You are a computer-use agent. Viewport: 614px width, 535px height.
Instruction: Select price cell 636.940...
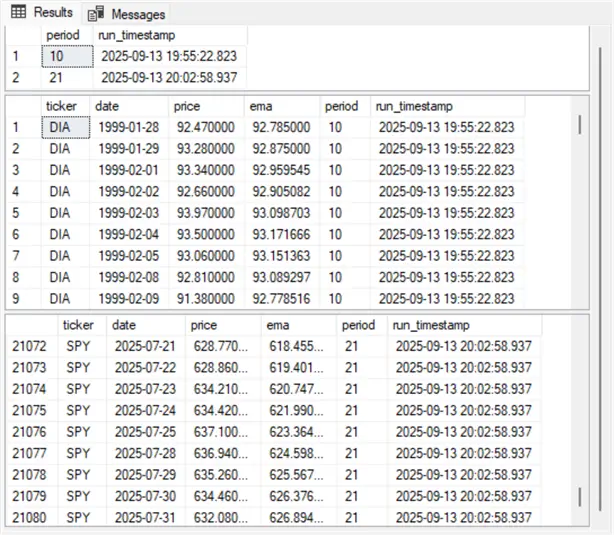click(x=223, y=454)
